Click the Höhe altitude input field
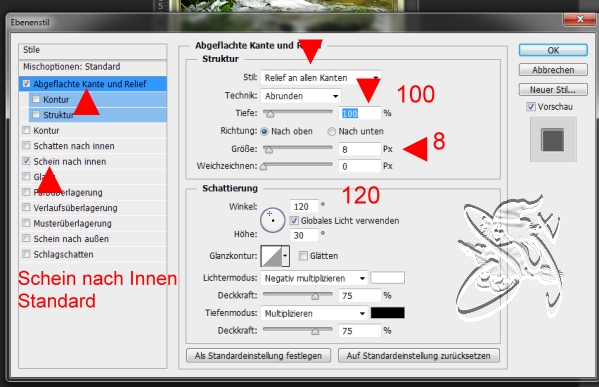599x387 pixels. click(x=304, y=235)
